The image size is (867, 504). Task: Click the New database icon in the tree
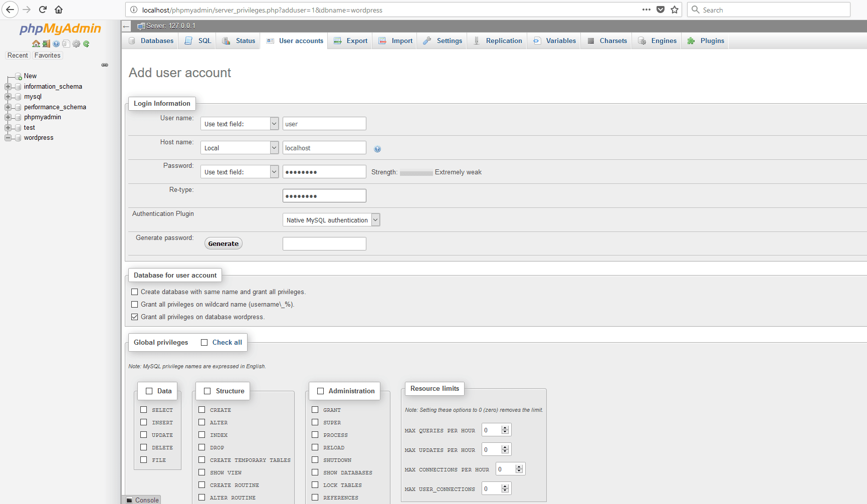(19, 76)
